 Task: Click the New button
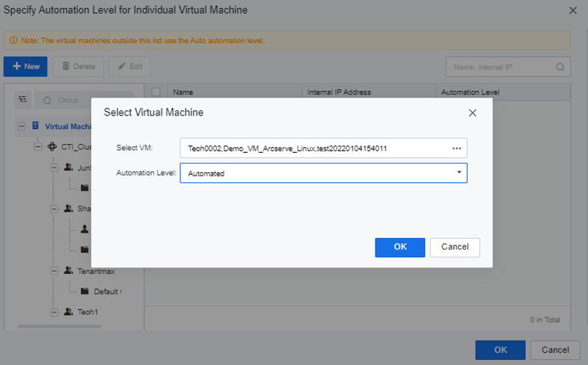pyautogui.click(x=26, y=66)
